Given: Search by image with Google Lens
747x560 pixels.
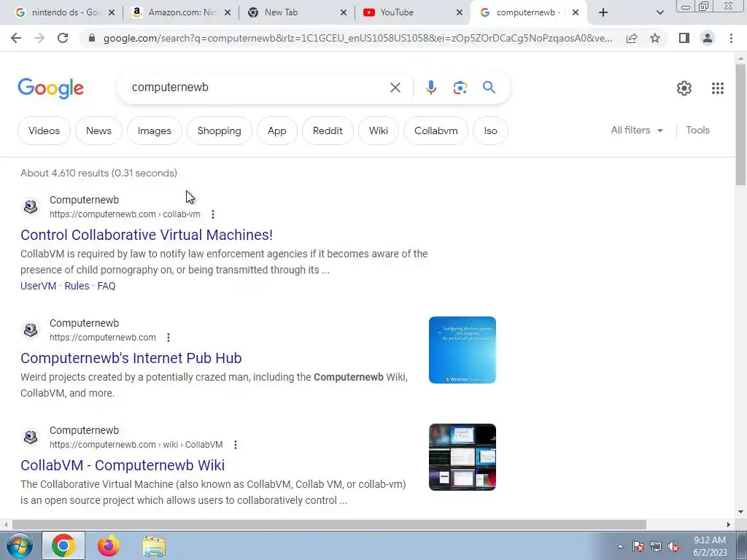Looking at the screenshot, I should point(460,87).
